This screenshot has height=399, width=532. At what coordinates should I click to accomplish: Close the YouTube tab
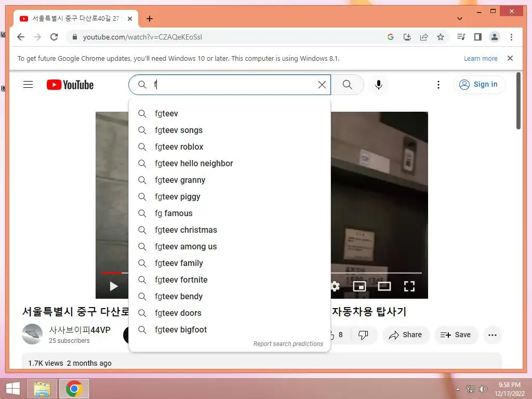point(129,19)
